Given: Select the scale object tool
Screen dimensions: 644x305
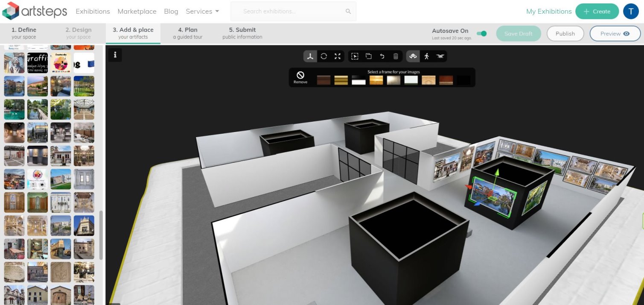Looking at the screenshot, I should tap(338, 56).
